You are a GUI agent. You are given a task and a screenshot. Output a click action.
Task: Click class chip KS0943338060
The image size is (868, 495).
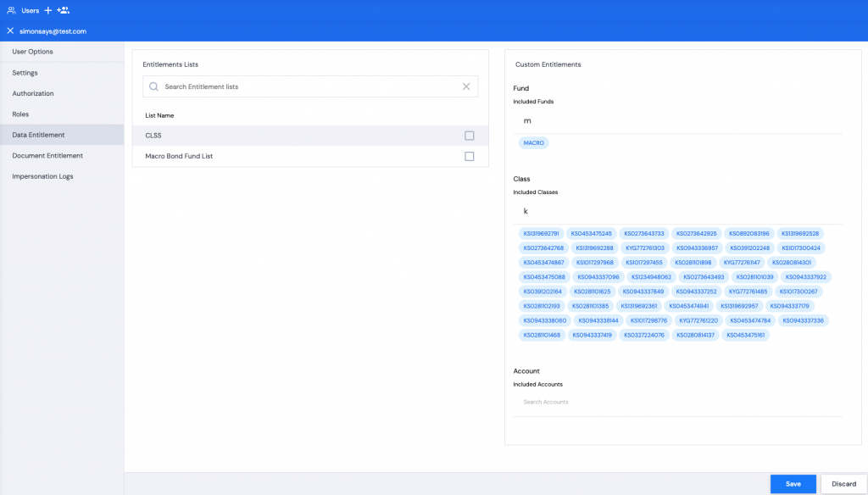545,320
